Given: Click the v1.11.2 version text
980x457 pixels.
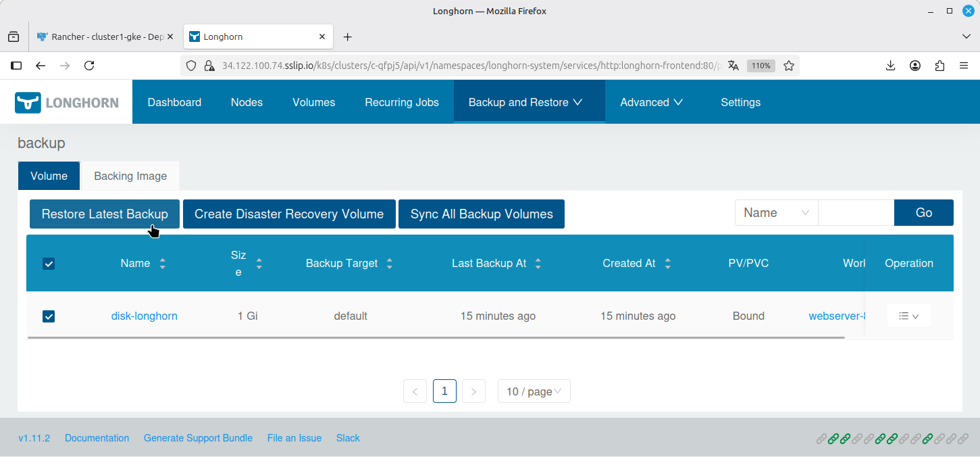Looking at the screenshot, I should pyautogui.click(x=34, y=438).
